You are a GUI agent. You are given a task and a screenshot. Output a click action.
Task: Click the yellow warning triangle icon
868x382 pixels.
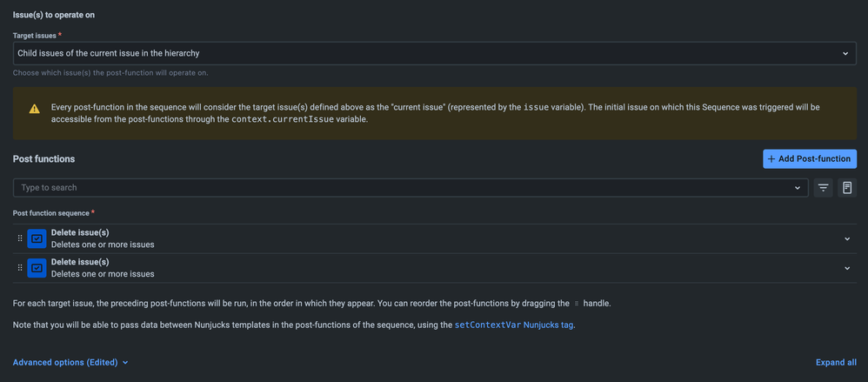(34, 109)
